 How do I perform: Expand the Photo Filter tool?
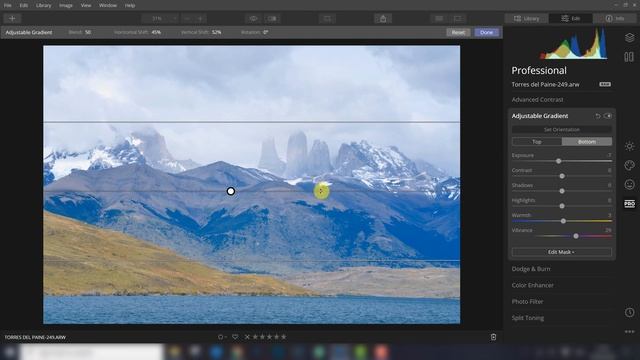point(527,302)
